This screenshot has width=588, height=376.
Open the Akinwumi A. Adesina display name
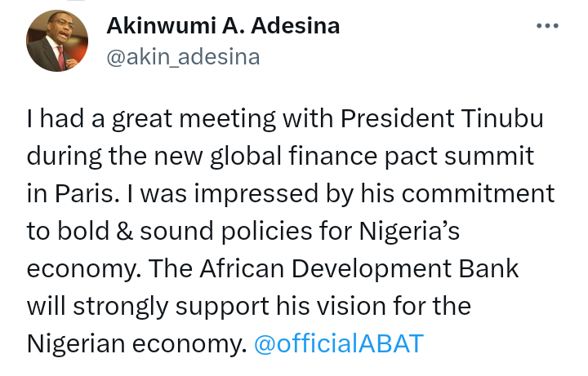pyautogui.click(x=223, y=26)
